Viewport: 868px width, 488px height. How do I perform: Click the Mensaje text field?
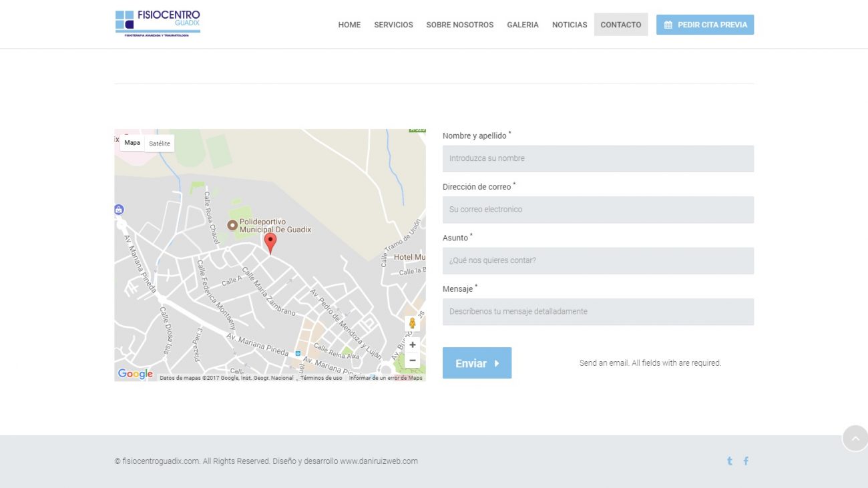click(598, 312)
